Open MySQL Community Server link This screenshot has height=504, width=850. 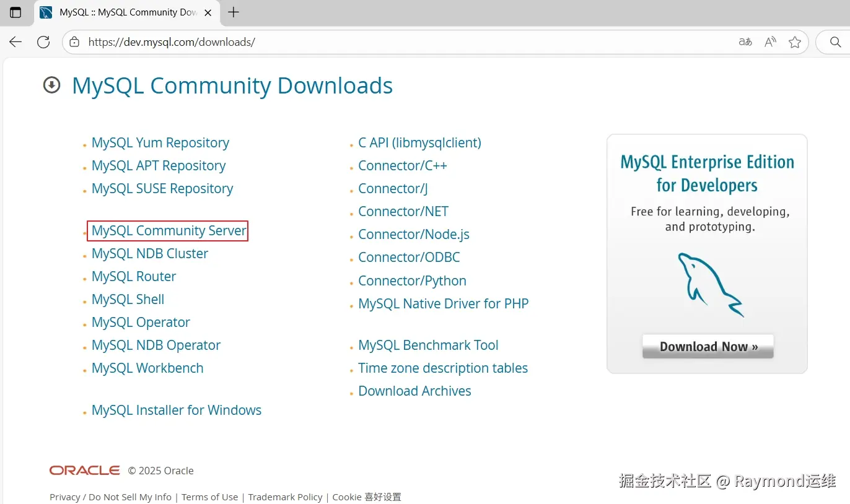(x=169, y=231)
